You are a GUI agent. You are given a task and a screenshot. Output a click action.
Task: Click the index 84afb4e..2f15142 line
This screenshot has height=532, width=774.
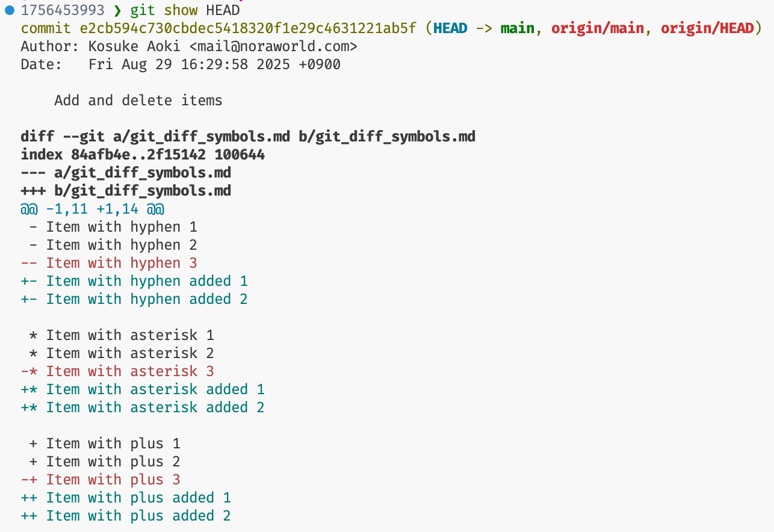[143, 155]
